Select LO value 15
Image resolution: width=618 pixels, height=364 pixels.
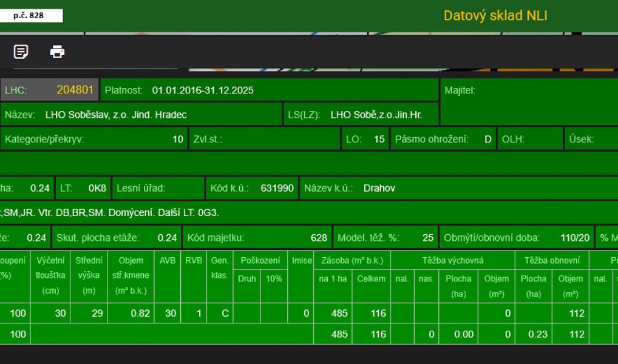pyautogui.click(x=379, y=139)
